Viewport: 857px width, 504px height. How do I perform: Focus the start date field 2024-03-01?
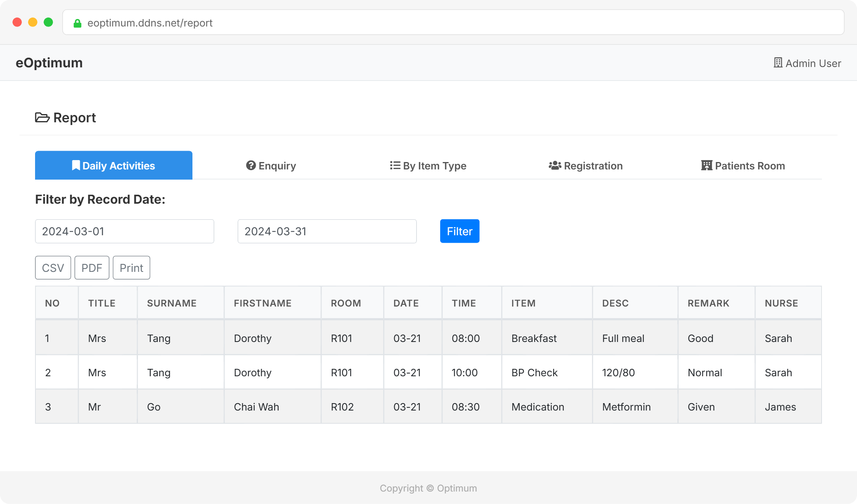click(125, 231)
